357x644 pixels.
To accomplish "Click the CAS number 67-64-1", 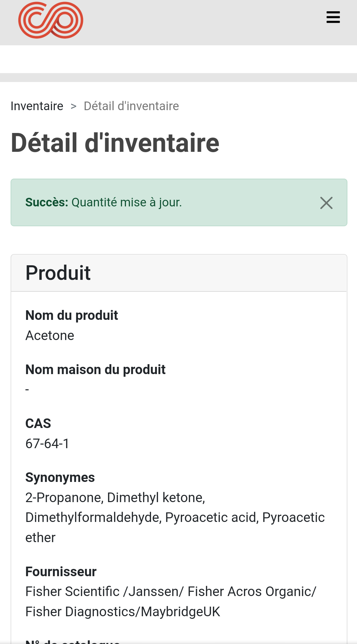I will pyautogui.click(x=47, y=444).
